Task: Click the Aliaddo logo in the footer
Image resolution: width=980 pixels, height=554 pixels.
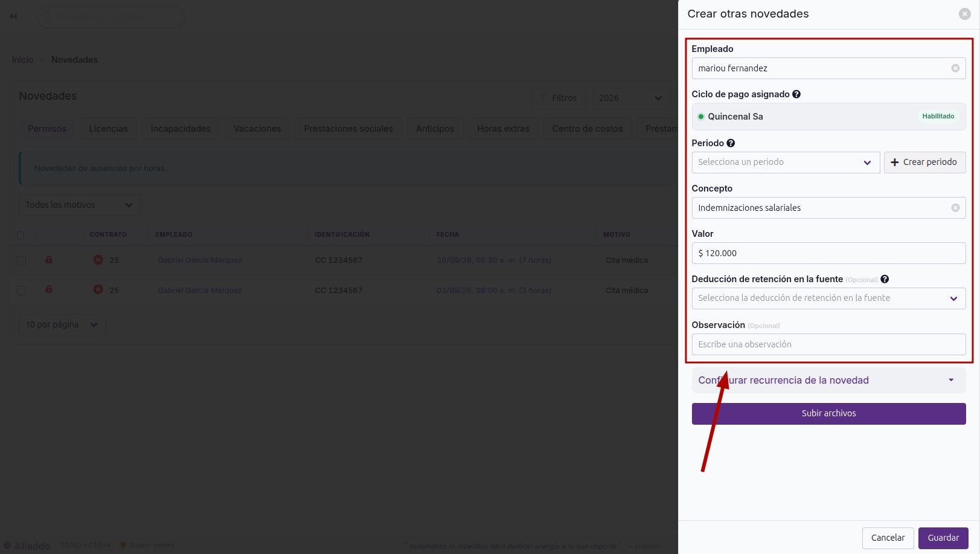Action: (27, 546)
